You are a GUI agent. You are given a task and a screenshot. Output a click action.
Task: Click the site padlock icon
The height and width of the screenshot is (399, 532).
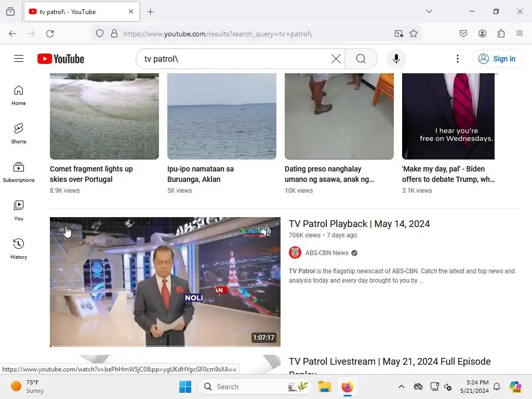[x=114, y=34]
